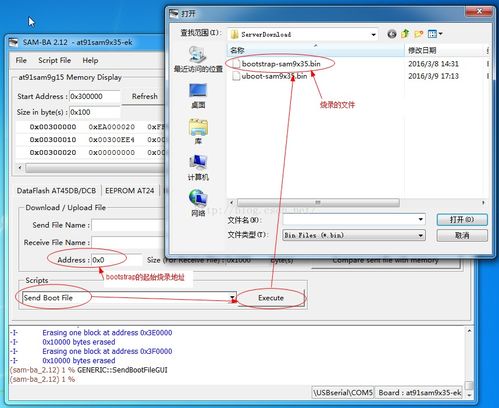The height and width of the screenshot is (408, 499).
Task: Click the Address input field
Action: 117,260
